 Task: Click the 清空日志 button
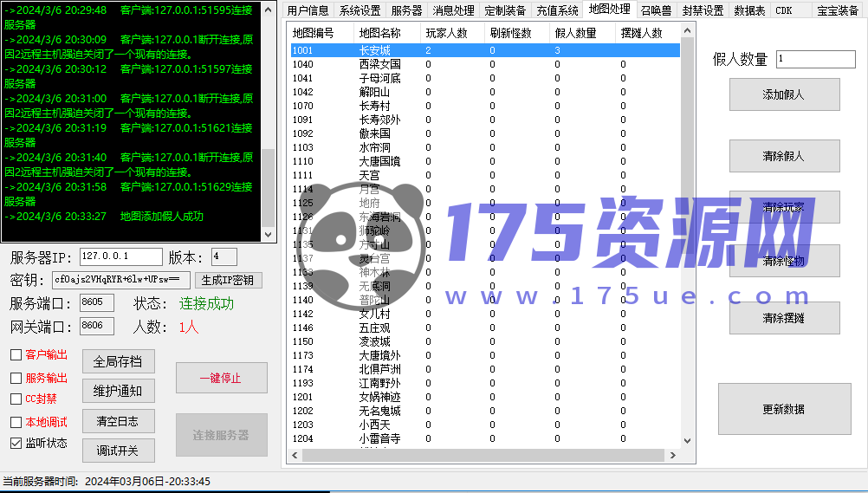pos(119,421)
